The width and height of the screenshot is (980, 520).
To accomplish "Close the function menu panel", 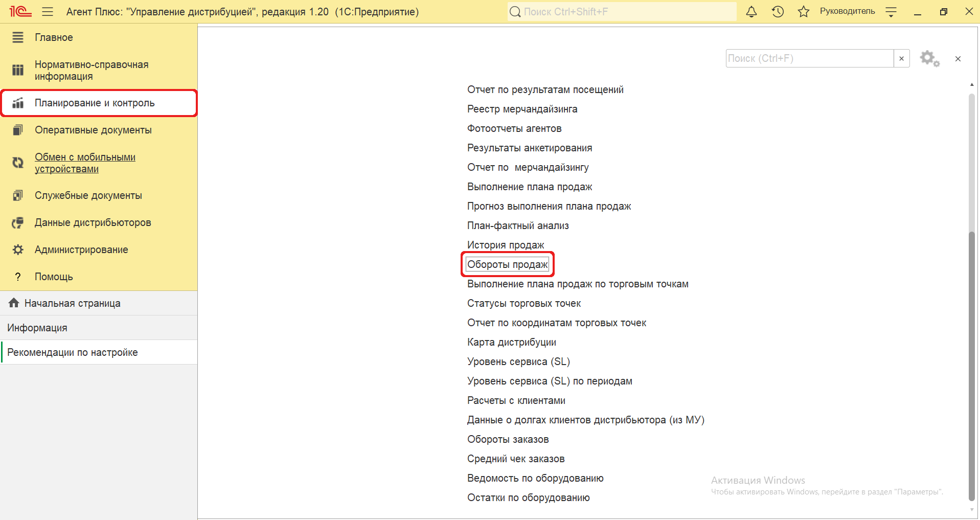I will 958,59.
